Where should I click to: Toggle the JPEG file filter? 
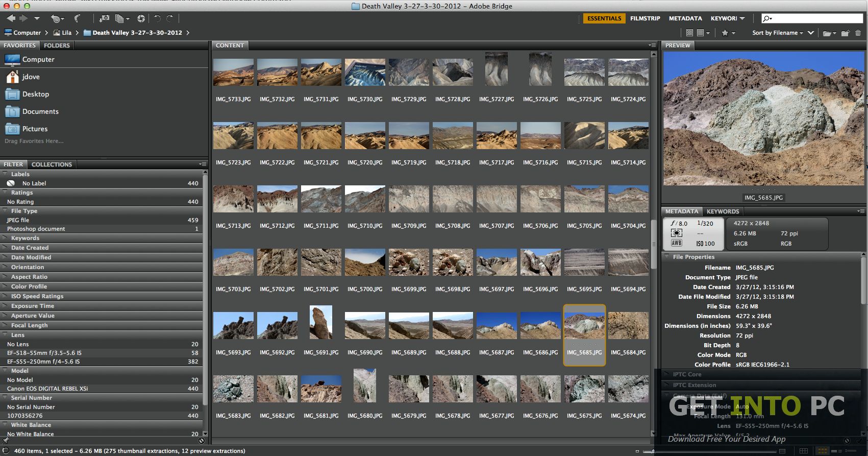102,220
